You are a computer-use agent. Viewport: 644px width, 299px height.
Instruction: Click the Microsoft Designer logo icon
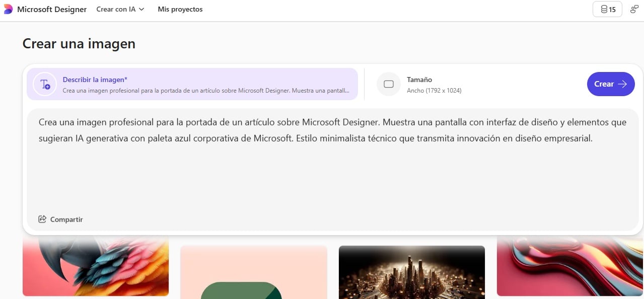pyautogui.click(x=8, y=9)
